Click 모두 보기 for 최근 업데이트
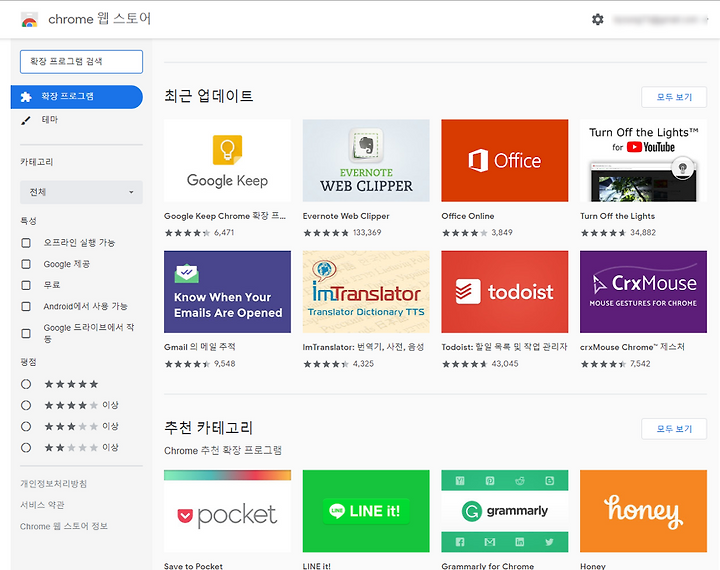 (674, 97)
